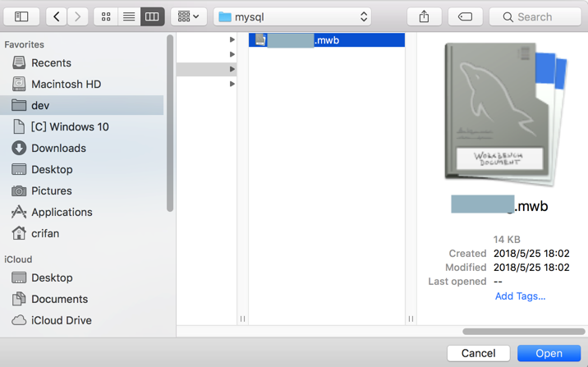Click the 14 KB file size text
Screen dimensions: 588x367
click(507, 240)
